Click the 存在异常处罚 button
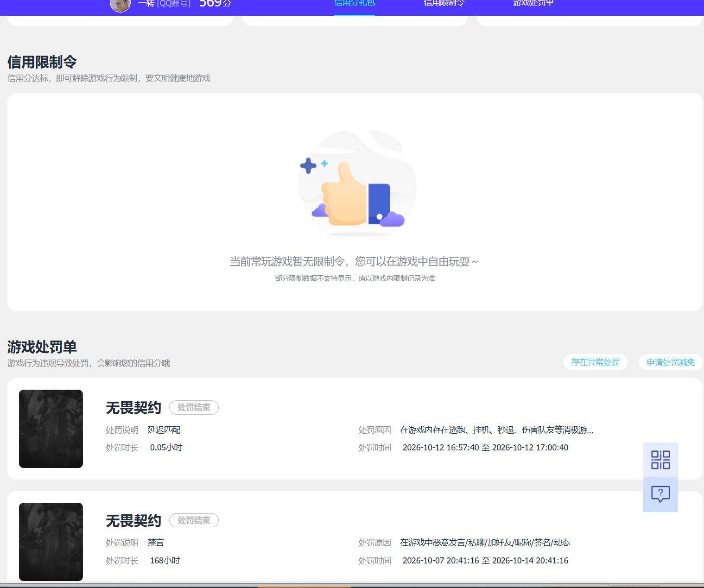 [x=595, y=362]
